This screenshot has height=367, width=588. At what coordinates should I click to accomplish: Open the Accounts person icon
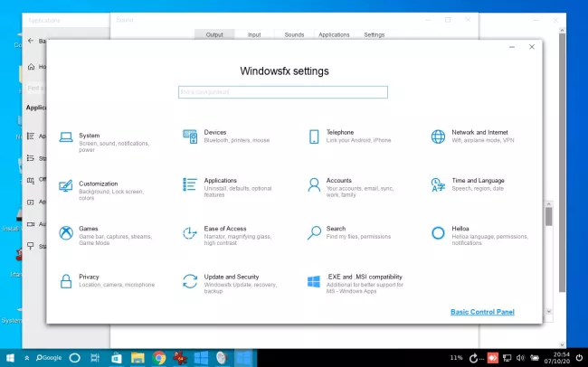(x=314, y=184)
